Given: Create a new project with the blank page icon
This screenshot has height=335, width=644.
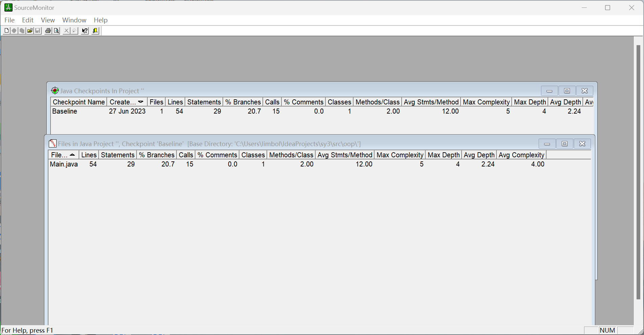Looking at the screenshot, I should (x=6, y=31).
